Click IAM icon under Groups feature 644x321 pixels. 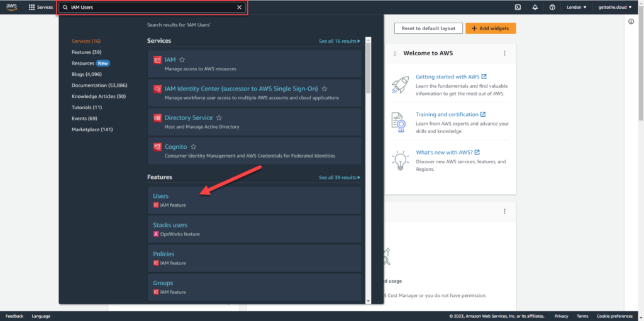point(156,292)
